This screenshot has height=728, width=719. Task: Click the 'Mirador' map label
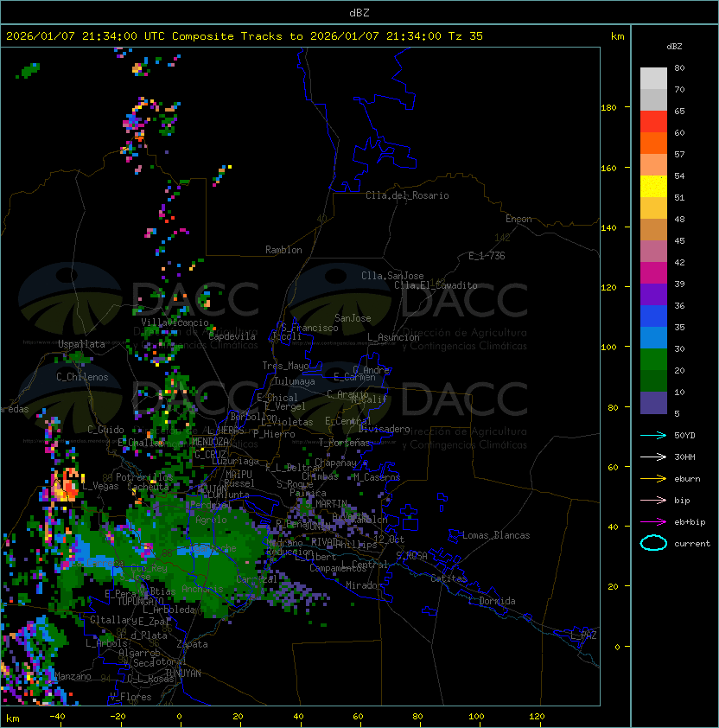(364, 585)
